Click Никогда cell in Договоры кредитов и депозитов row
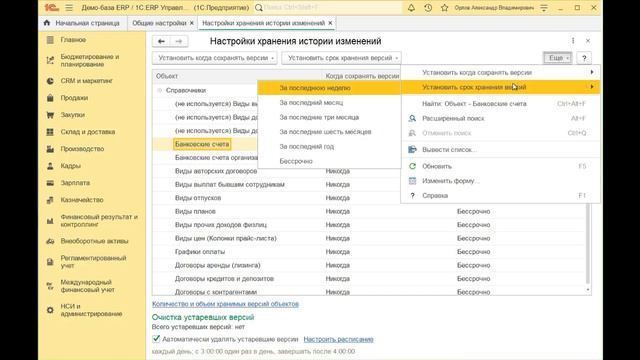Image resolution: width=640 pixels, height=360 pixels. pyautogui.click(x=338, y=279)
